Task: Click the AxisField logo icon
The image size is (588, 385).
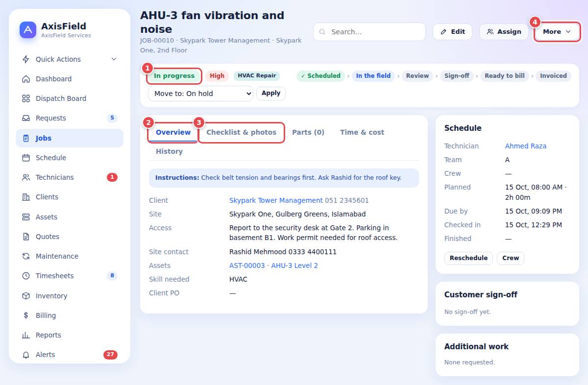Action: click(28, 30)
